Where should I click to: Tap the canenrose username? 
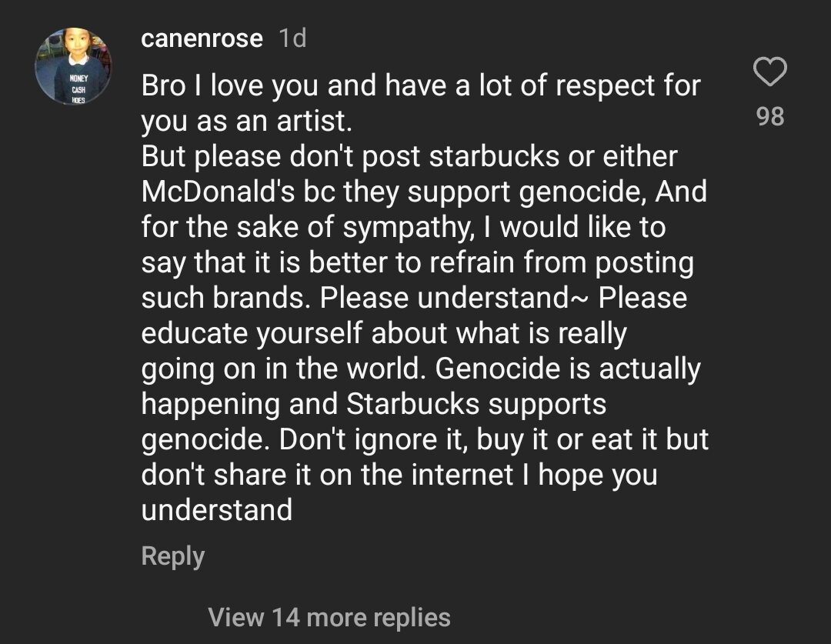(x=202, y=38)
